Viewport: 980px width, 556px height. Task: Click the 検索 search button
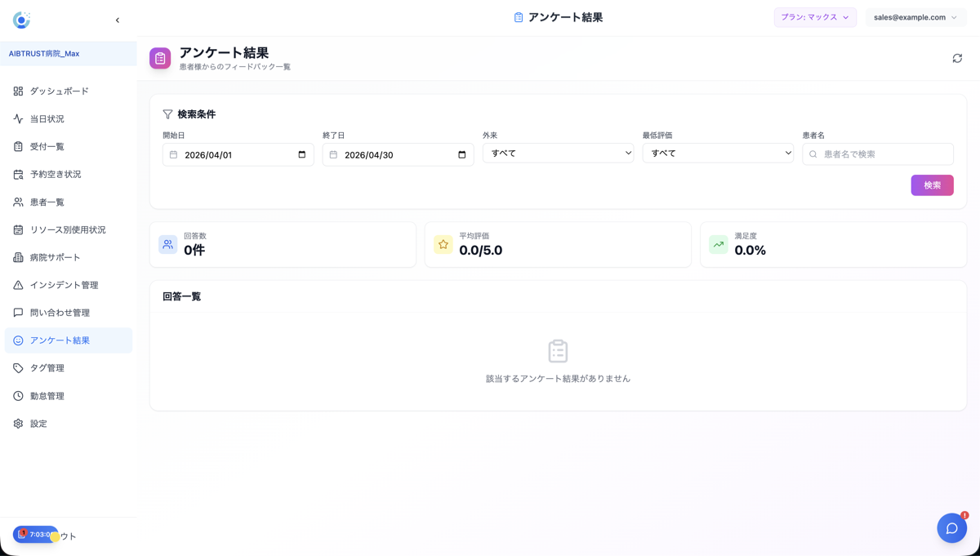click(932, 185)
